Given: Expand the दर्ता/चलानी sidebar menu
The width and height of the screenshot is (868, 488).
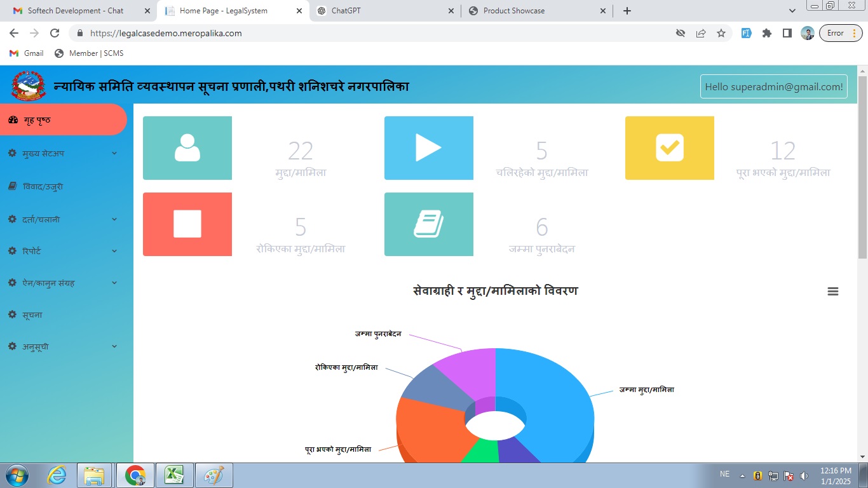Looking at the screenshot, I should pos(64,219).
